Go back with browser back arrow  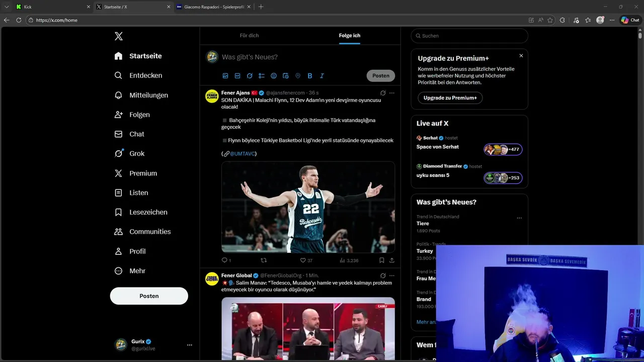[7, 20]
